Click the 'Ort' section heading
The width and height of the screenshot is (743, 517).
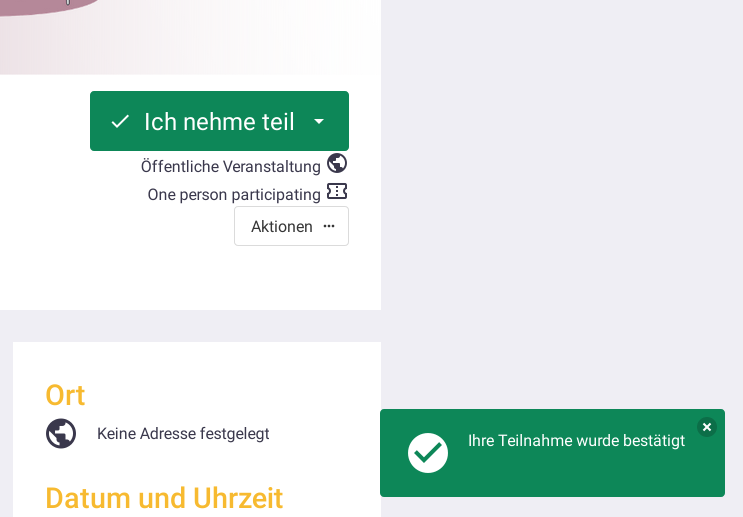[x=65, y=395]
